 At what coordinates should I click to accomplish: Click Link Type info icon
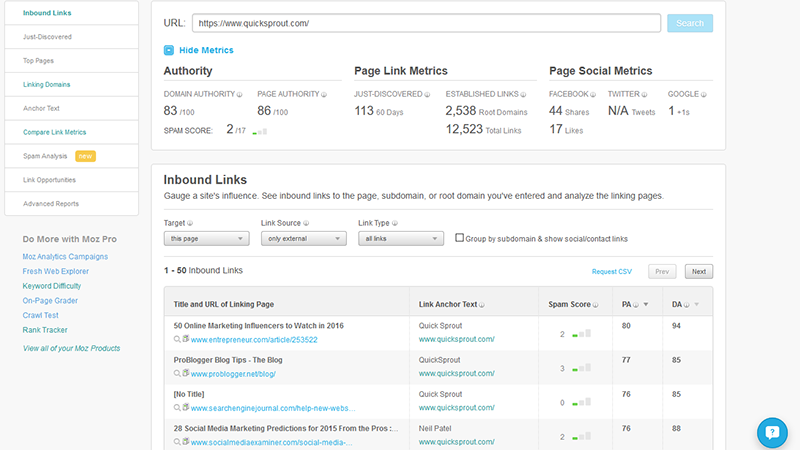pos(394,223)
